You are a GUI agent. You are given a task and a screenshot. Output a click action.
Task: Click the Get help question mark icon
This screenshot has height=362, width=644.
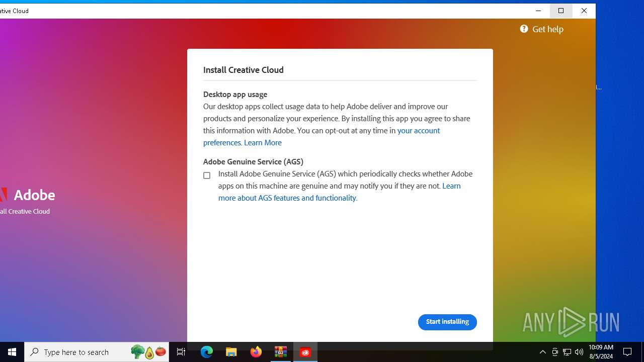(524, 29)
